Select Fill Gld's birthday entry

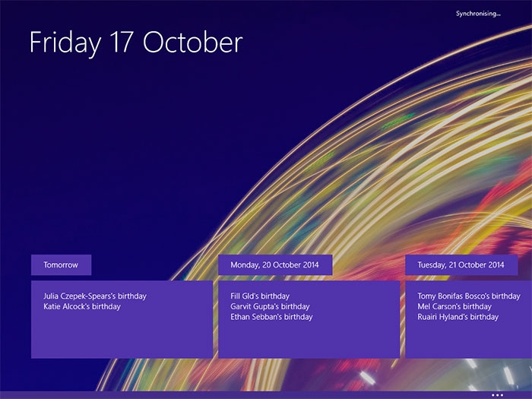pos(260,296)
